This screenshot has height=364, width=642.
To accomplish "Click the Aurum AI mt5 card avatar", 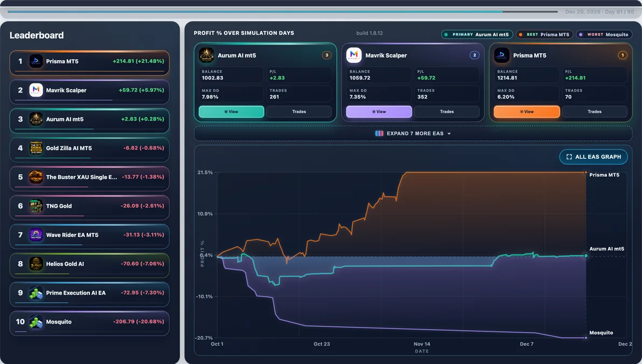I will [206, 55].
